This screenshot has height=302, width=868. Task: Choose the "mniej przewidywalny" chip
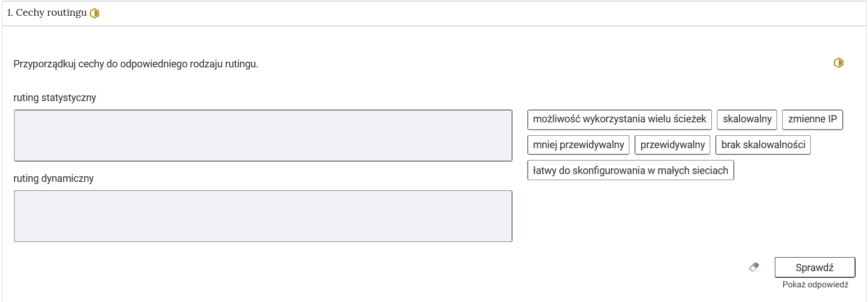[x=578, y=145]
